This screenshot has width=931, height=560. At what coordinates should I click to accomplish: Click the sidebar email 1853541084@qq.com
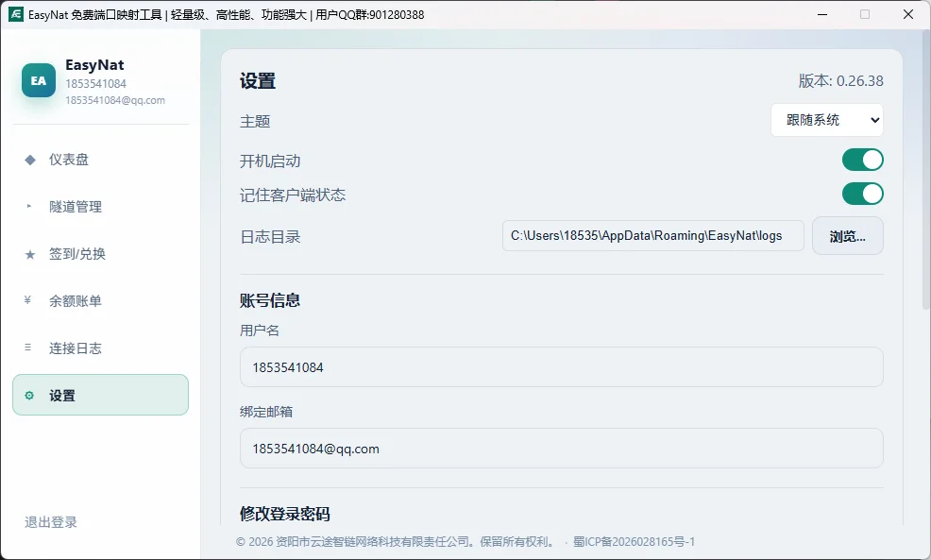pyautogui.click(x=115, y=100)
